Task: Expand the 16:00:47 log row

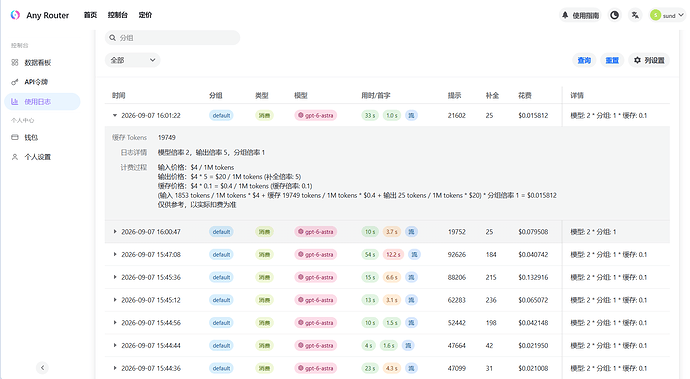Action: click(115, 232)
